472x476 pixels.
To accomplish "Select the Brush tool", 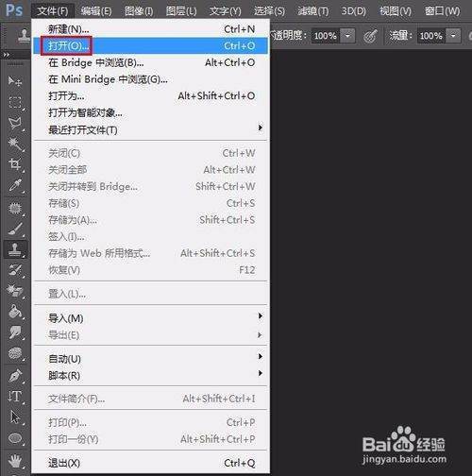I will 15,229.
